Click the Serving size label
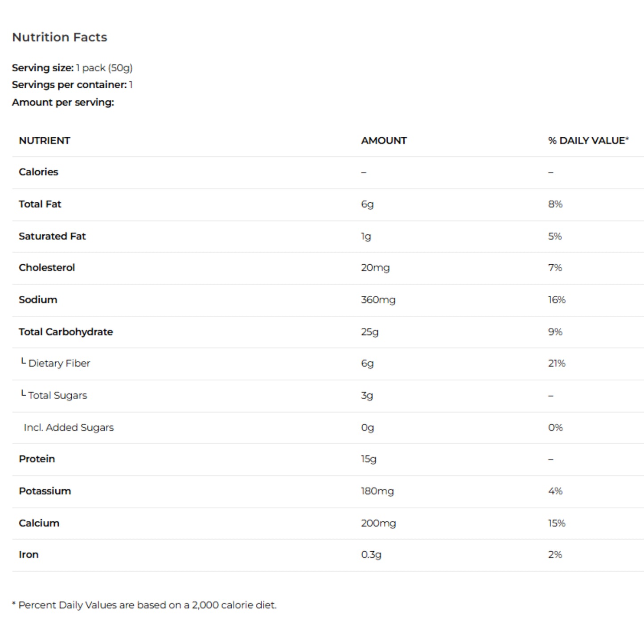Image resolution: width=644 pixels, height=644 pixels. click(43, 68)
